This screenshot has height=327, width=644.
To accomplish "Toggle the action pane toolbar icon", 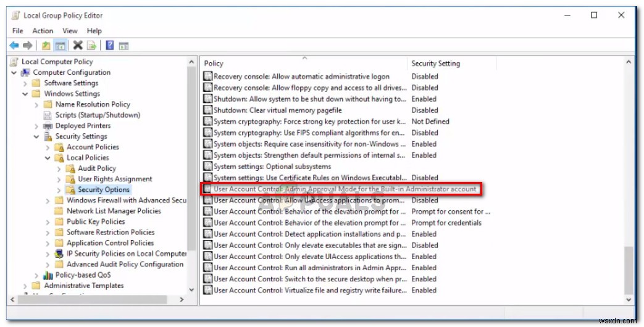I will (x=123, y=46).
